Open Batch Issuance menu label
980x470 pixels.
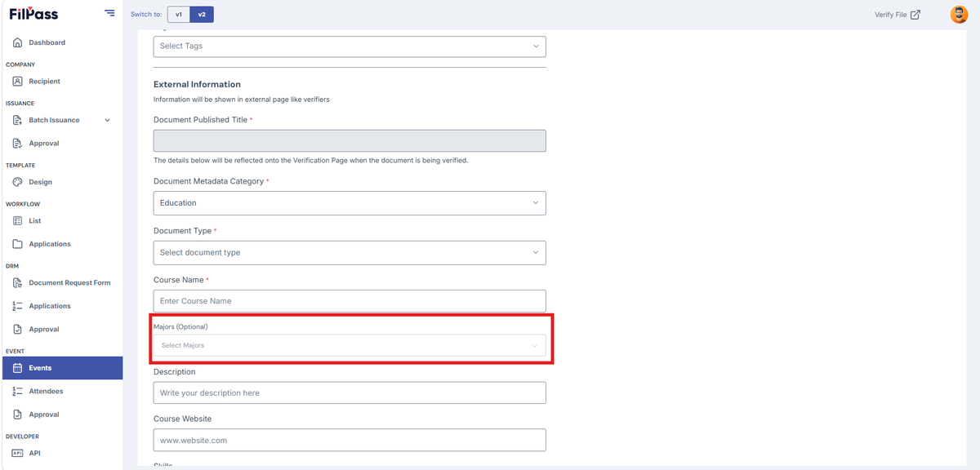(54, 120)
